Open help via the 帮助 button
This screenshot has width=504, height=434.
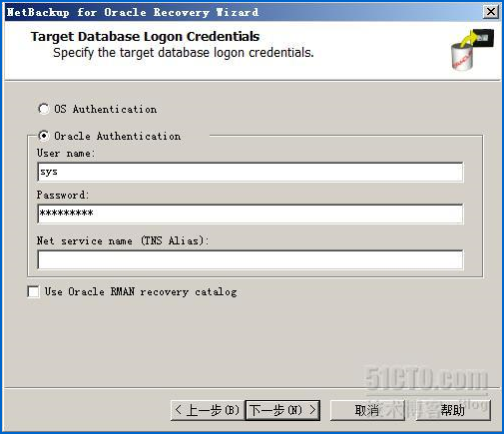[453, 410]
